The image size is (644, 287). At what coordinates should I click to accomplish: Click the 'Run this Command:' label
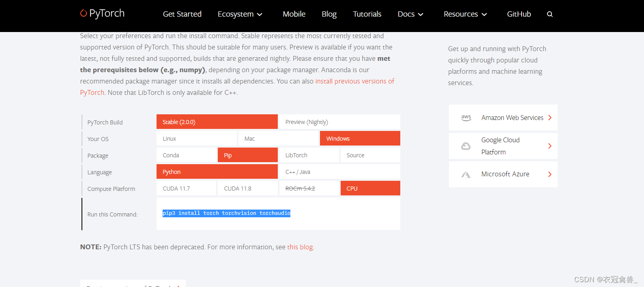(x=112, y=214)
